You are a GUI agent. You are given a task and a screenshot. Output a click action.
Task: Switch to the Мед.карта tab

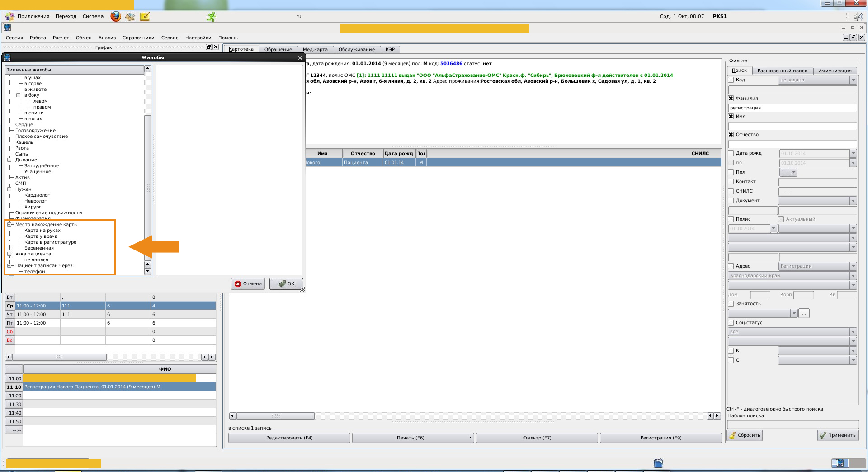pos(315,50)
